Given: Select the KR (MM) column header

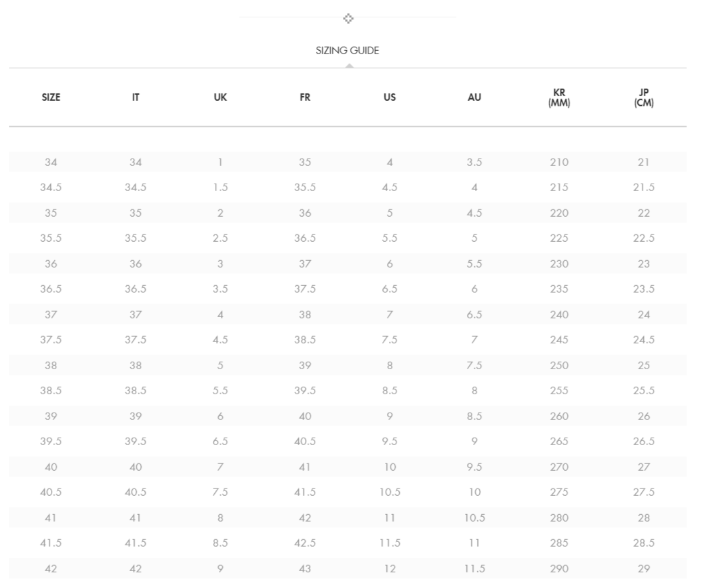Looking at the screenshot, I should (559, 98).
